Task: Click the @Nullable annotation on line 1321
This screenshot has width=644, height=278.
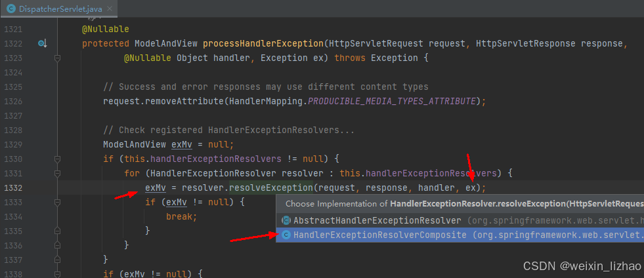Action: tap(106, 29)
